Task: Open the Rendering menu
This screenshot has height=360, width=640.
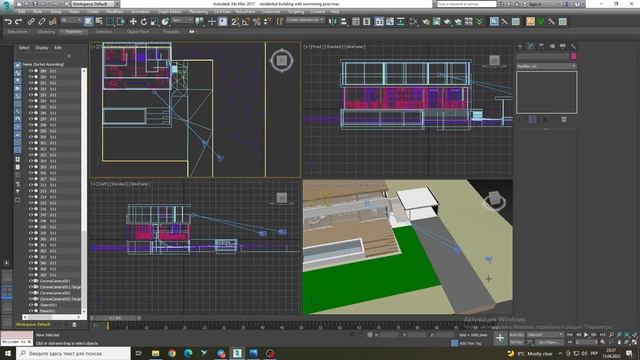Action: point(198,12)
